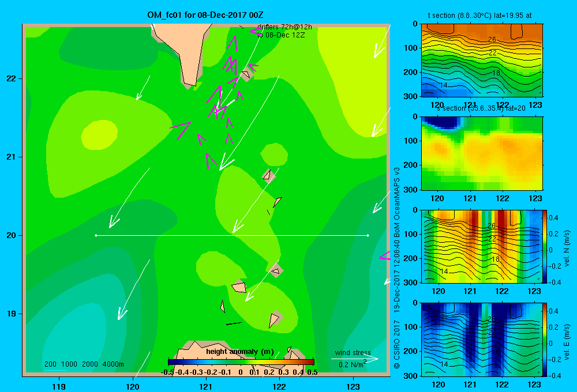Viewport: 577px width, 392px height.
Task: Click longitude label 123 under the main map
Action: (353, 386)
